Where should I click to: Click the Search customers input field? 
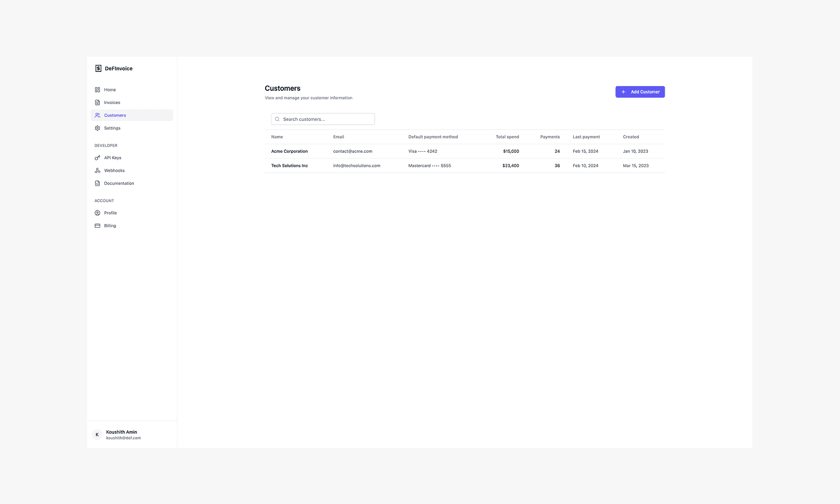(322, 119)
